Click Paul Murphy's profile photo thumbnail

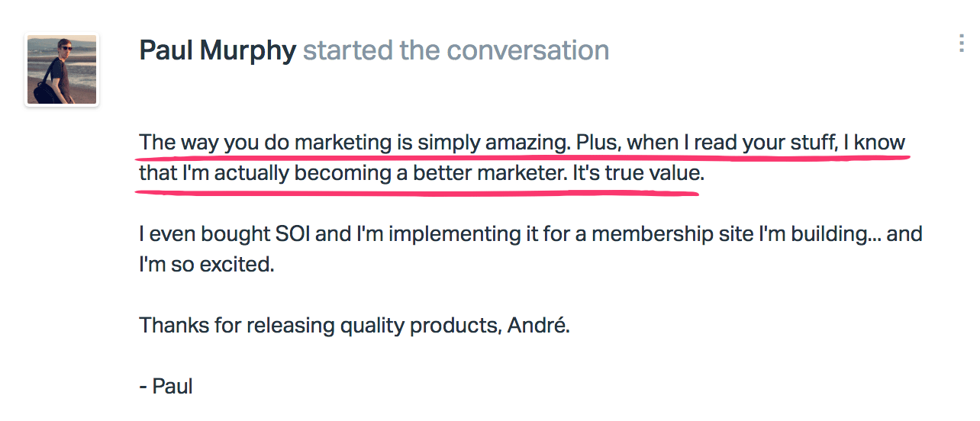[62, 69]
